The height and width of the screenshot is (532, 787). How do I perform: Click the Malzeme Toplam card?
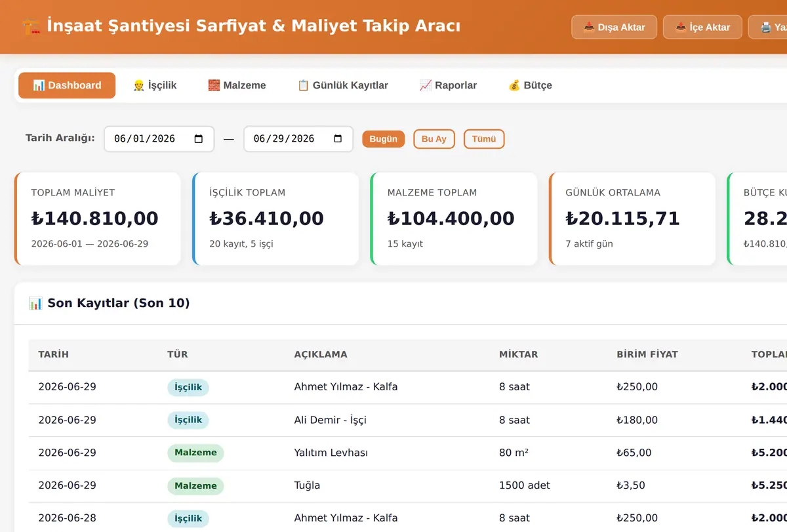454,219
